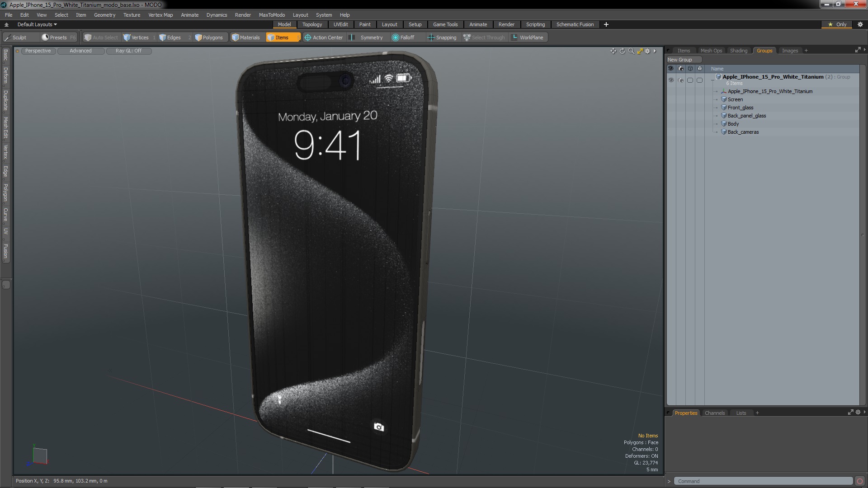Expand the Groups panel side arrow
The image size is (868, 488).
864,50
